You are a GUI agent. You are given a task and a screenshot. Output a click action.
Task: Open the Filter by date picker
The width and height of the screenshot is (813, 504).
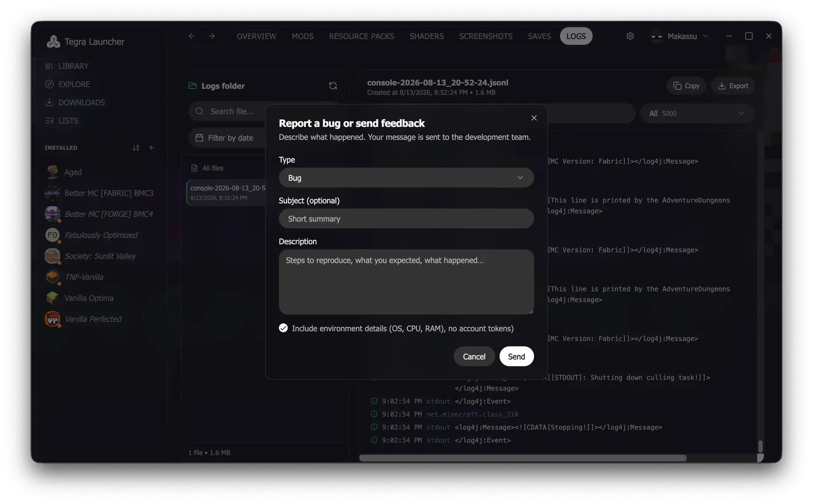227,138
